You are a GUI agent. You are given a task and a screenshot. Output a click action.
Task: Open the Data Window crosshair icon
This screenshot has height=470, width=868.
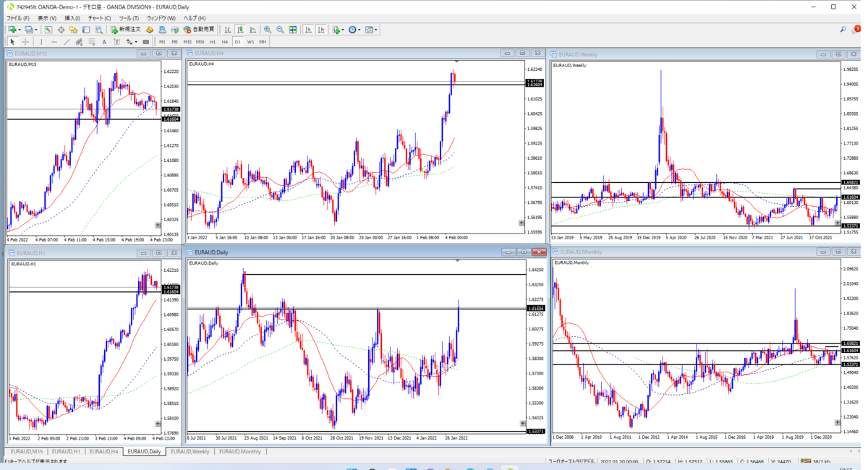click(61, 30)
